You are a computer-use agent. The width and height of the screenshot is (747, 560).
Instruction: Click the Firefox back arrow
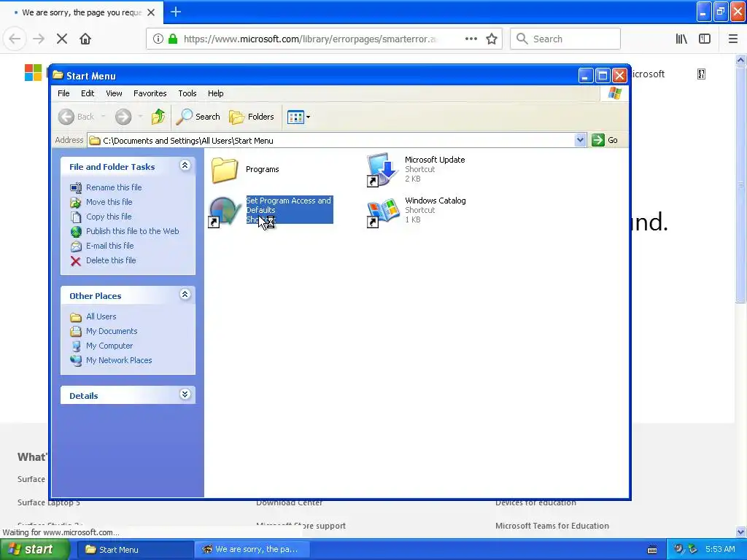tap(15, 39)
